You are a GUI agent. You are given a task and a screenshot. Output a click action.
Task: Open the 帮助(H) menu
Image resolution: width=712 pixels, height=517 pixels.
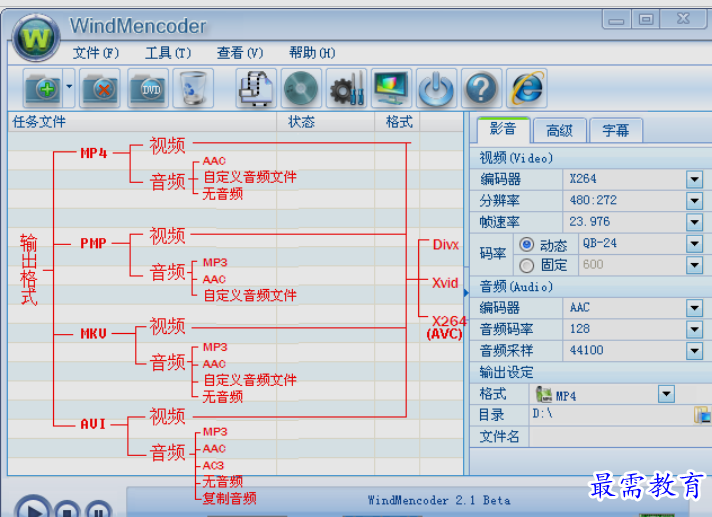pos(312,53)
